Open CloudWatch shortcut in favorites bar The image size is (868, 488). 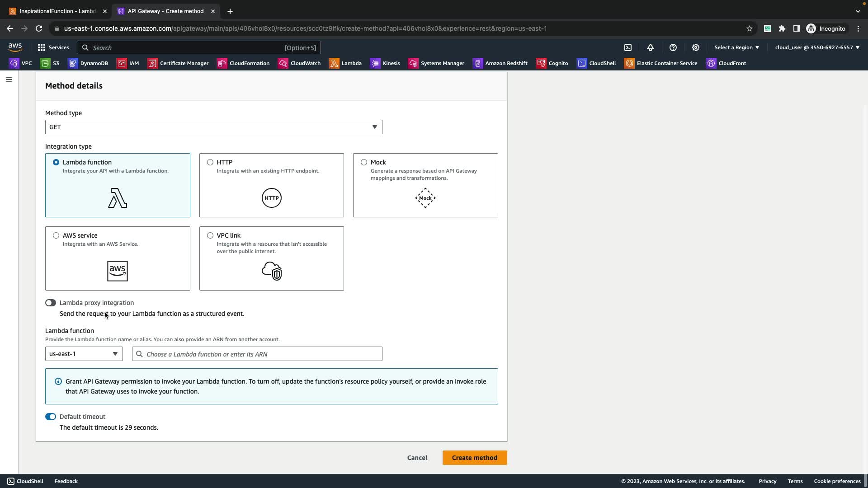pyautogui.click(x=299, y=63)
